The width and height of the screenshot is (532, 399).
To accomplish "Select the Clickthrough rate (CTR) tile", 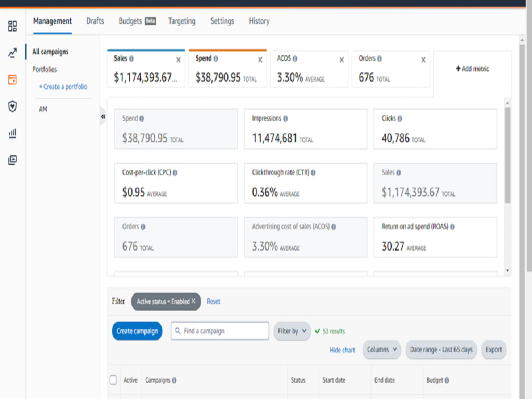I will pyautogui.click(x=305, y=183).
